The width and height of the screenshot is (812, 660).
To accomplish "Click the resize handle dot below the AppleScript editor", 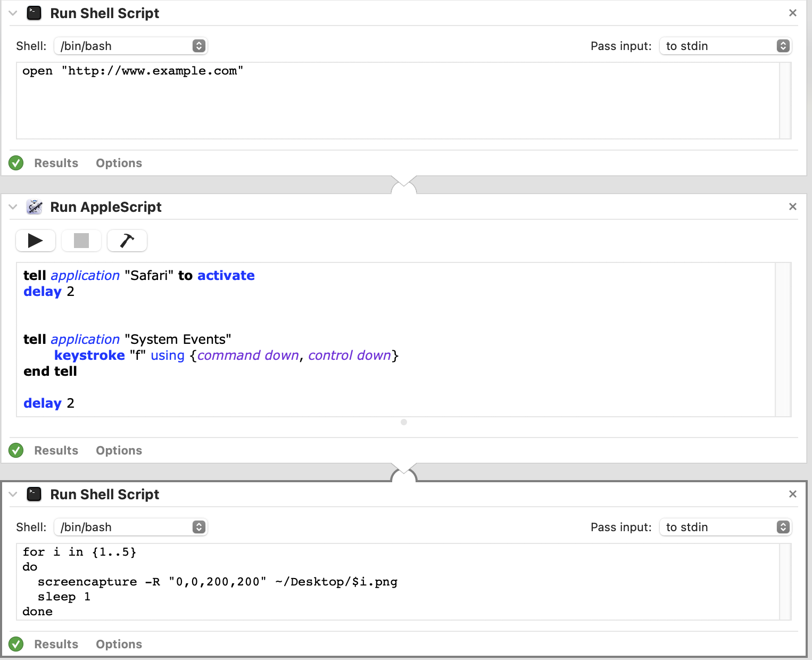I will coord(404,422).
